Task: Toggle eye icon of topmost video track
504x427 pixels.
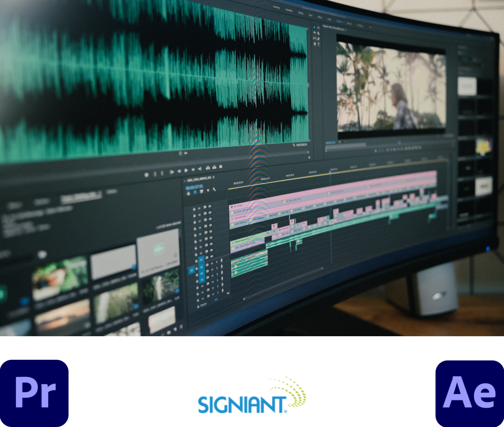Action: pos(210,206)
